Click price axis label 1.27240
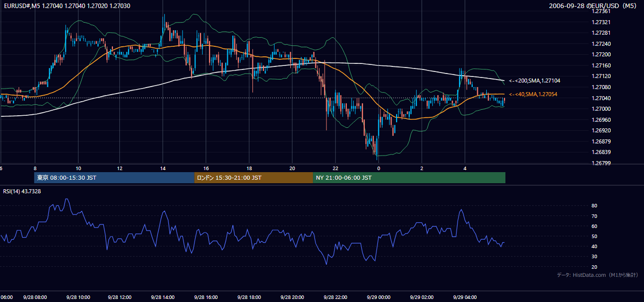 click(601, 44)
